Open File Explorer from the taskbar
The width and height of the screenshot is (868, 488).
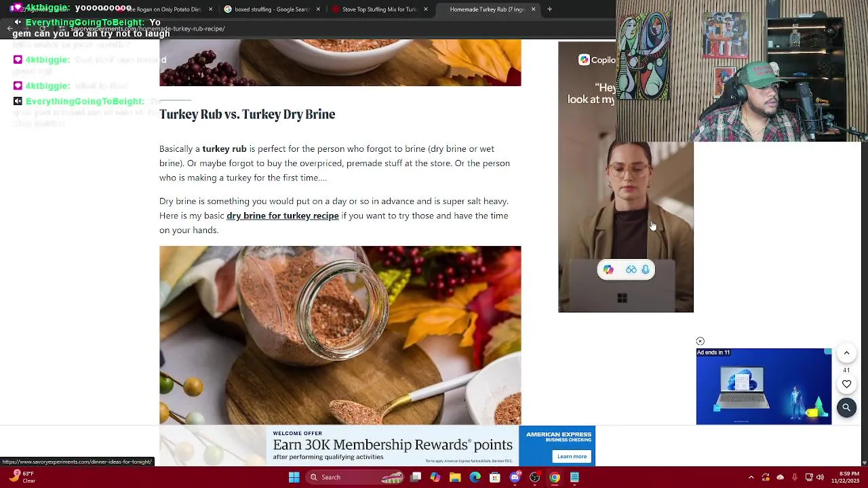tap(455, 477)
